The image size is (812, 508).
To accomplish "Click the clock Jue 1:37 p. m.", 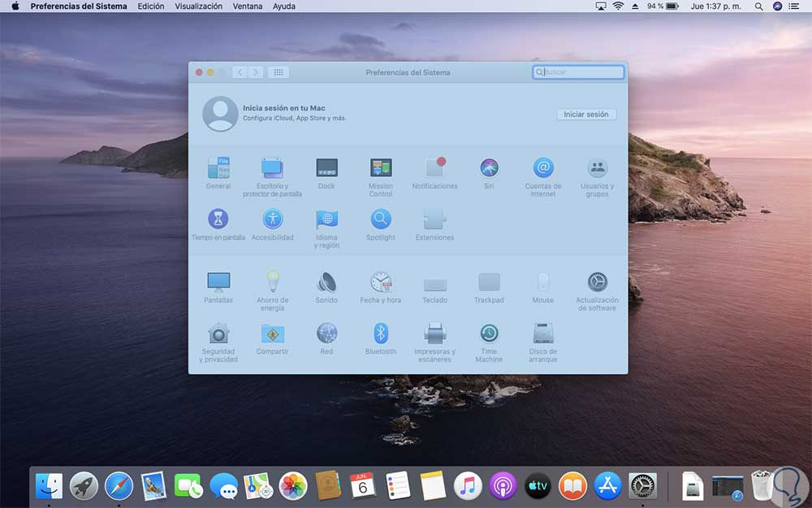I will (x=715, y=7).
